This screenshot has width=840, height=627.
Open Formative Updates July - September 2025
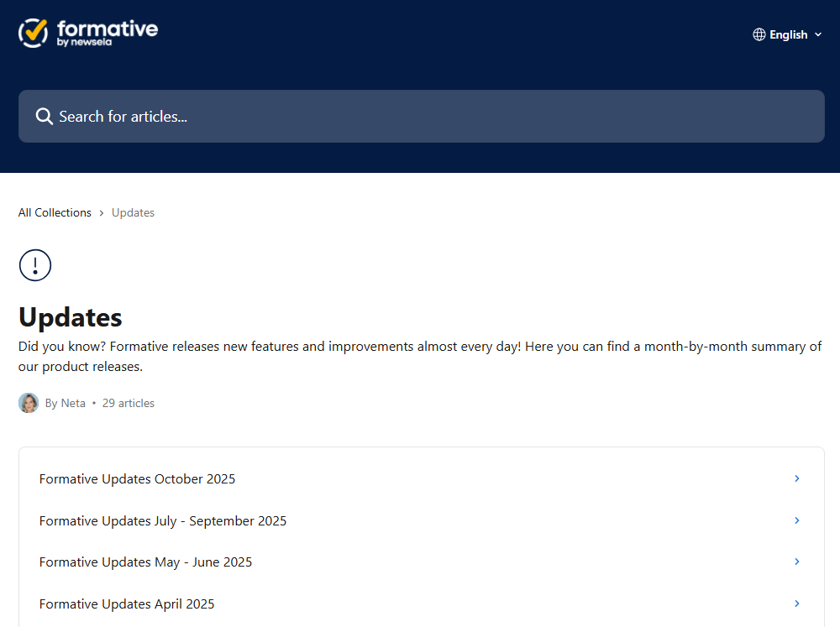pos(421,520)
